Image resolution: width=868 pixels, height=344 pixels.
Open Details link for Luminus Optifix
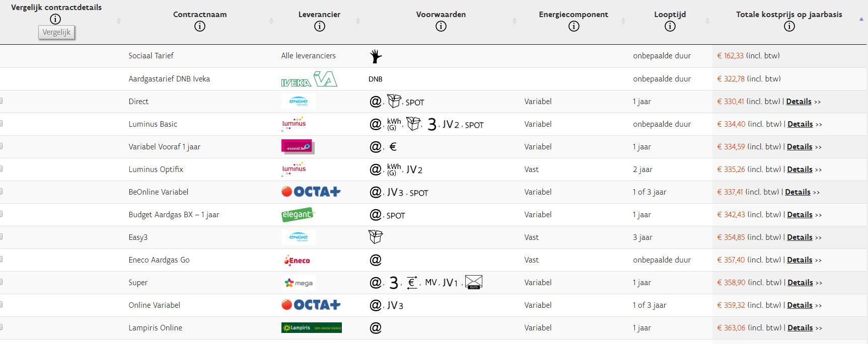tap(800, 169)
